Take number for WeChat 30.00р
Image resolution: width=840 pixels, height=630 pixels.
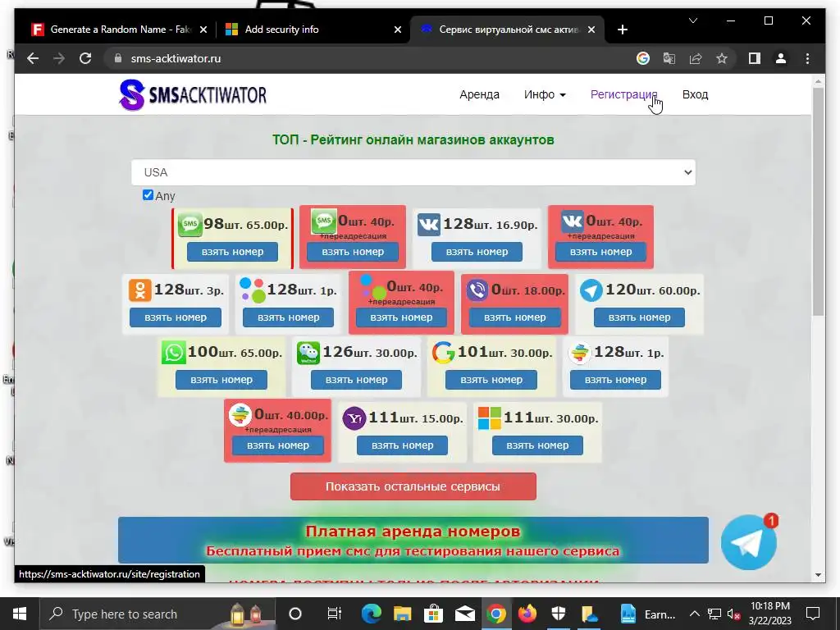(356, 380)
